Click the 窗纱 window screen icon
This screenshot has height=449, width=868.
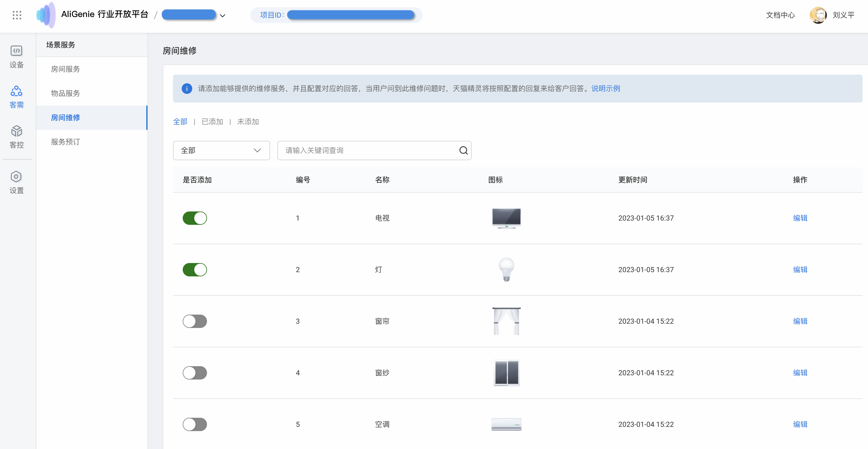click(x=506, y=373)
